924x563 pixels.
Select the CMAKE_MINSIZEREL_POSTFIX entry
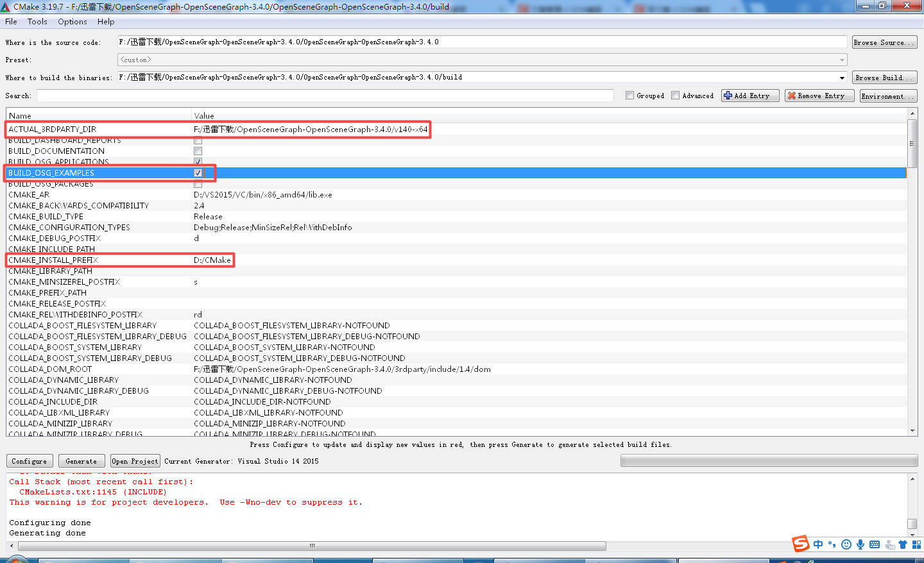tap(64, 282)
